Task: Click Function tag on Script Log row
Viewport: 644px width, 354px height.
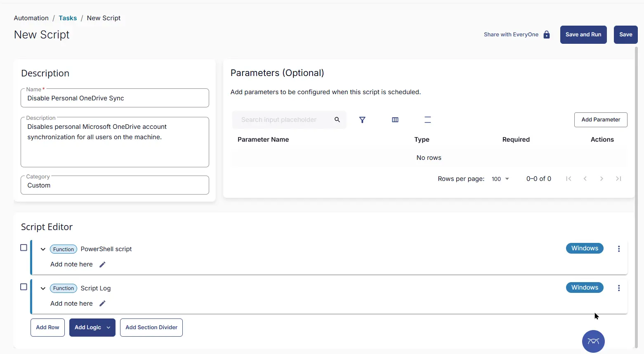Action: (64, 288)
